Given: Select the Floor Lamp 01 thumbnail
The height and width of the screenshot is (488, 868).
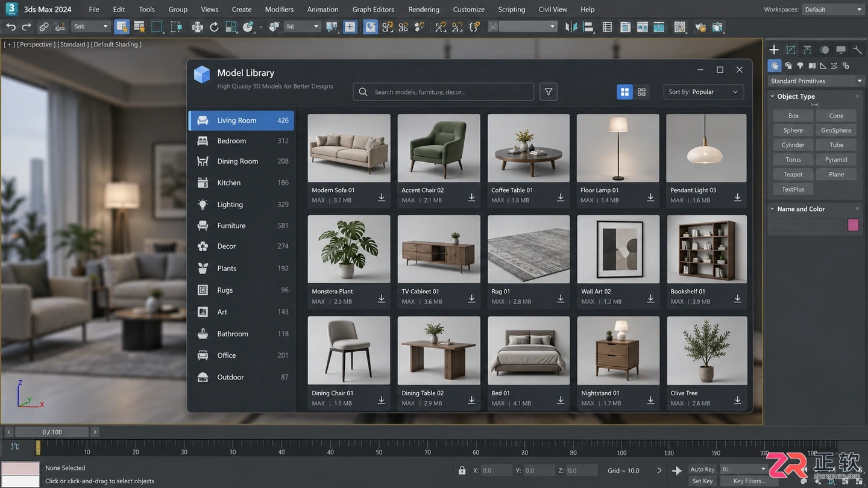Looking at the screenshot, I should (x=618, y=148).
